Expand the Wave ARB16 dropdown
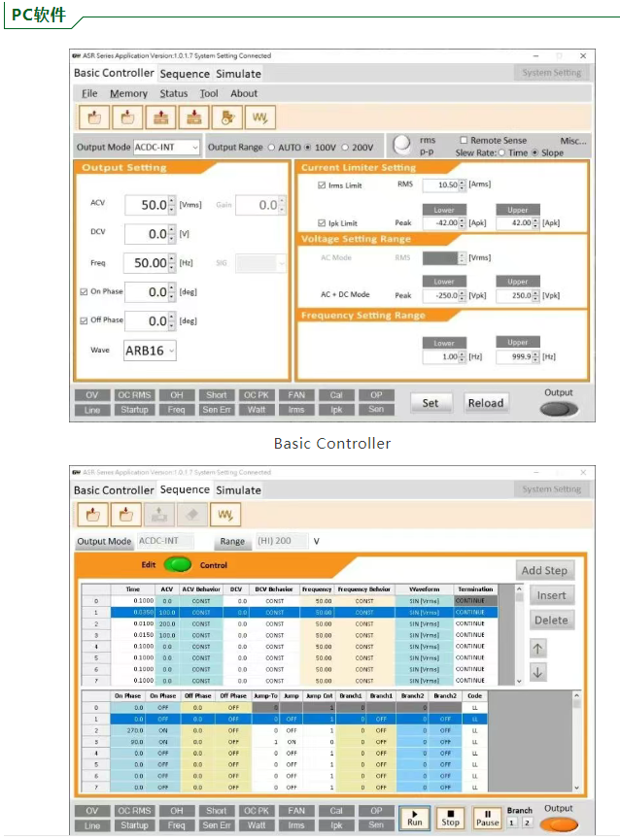This screenshot has height=840, width=620. [149, 351]
